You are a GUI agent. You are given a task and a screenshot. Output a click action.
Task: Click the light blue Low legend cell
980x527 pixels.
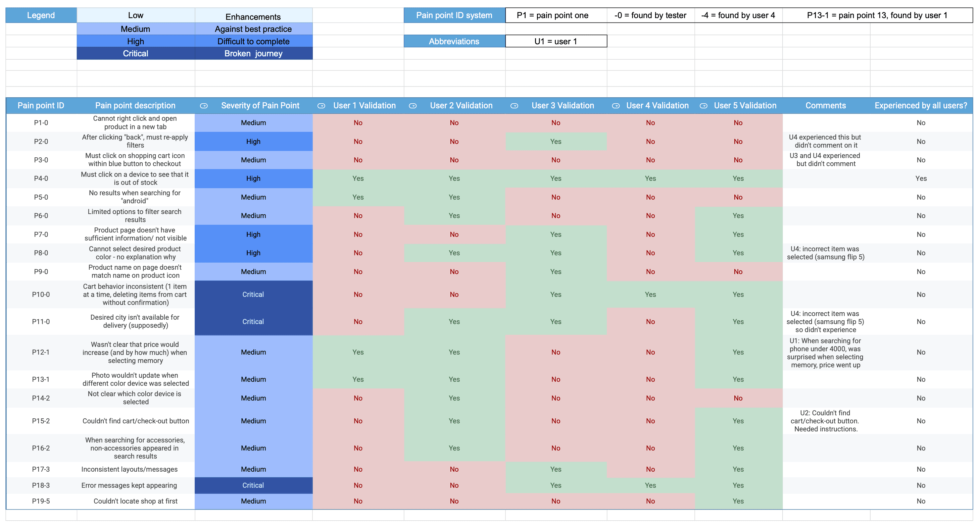pyautogui.click(x=136, y=15)
